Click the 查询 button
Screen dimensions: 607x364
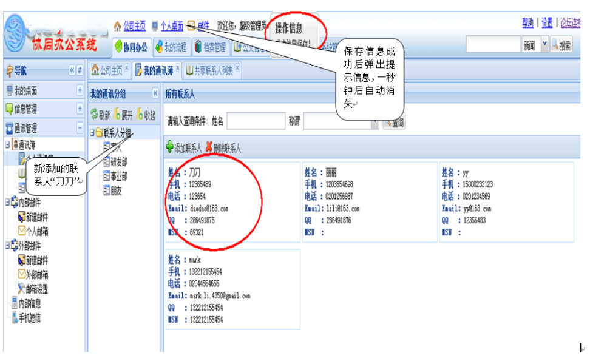[x=394, y=123]
